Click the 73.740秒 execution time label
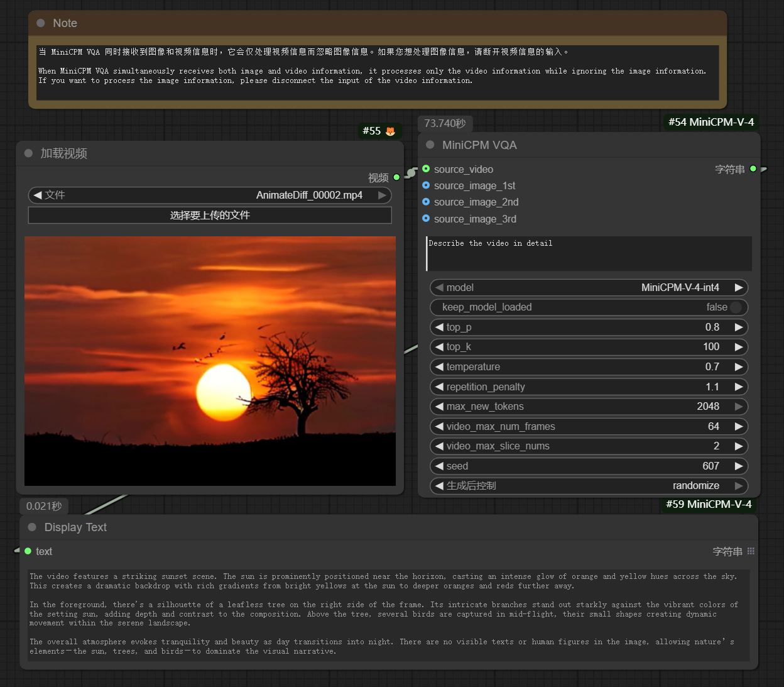 click(x=445, y=124)
